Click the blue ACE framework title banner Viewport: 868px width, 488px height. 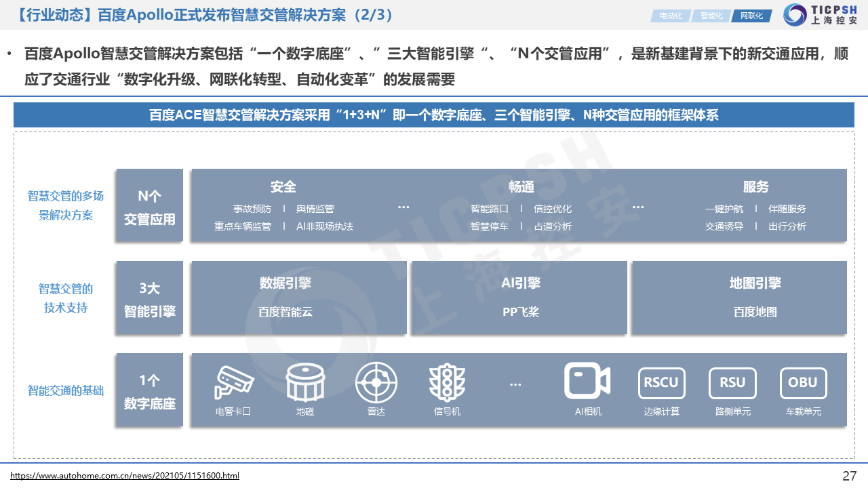pyautogui.click(x=434, y=115)
